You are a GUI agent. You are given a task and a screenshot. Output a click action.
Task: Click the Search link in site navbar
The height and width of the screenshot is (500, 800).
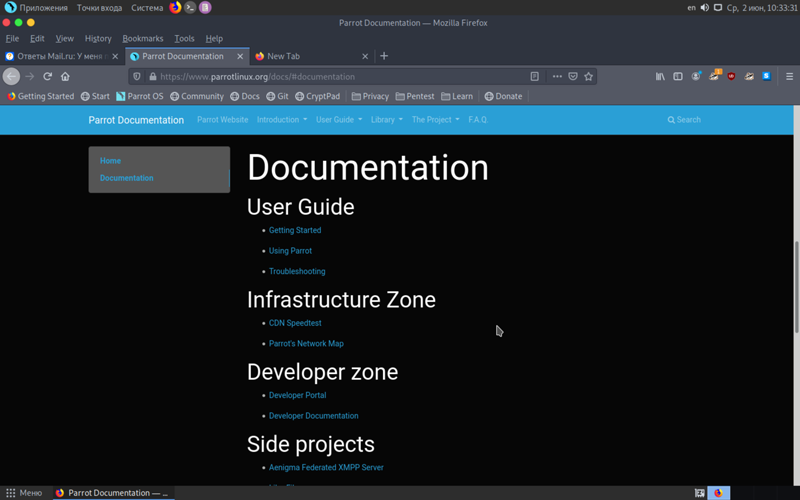[684, 119]
